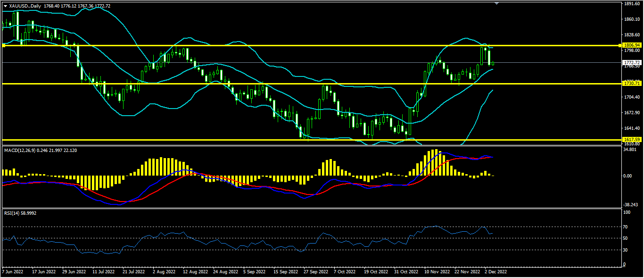Click the yellow 1806.94 price tag
This screenshot has height=278, width=644.
(x=631, y=45)
